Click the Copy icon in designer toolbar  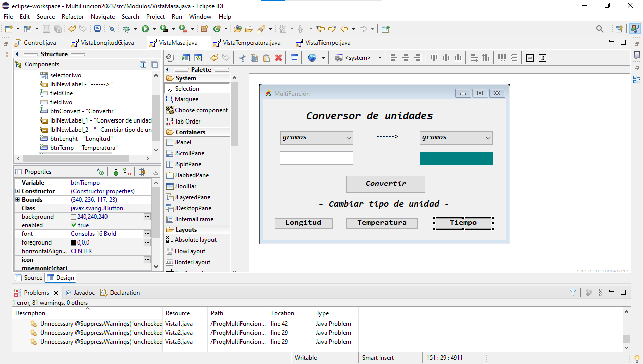pos(254,58)
